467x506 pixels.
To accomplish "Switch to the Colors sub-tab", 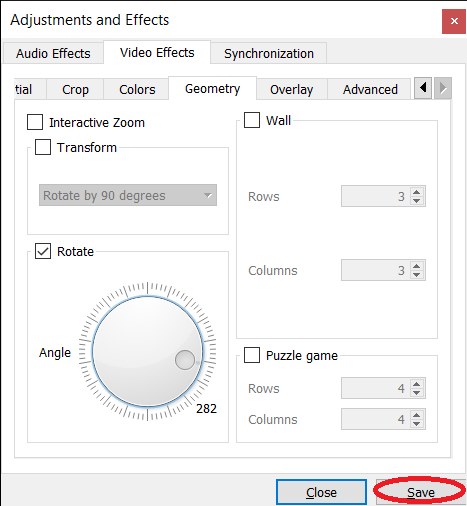I will point(137,89).
